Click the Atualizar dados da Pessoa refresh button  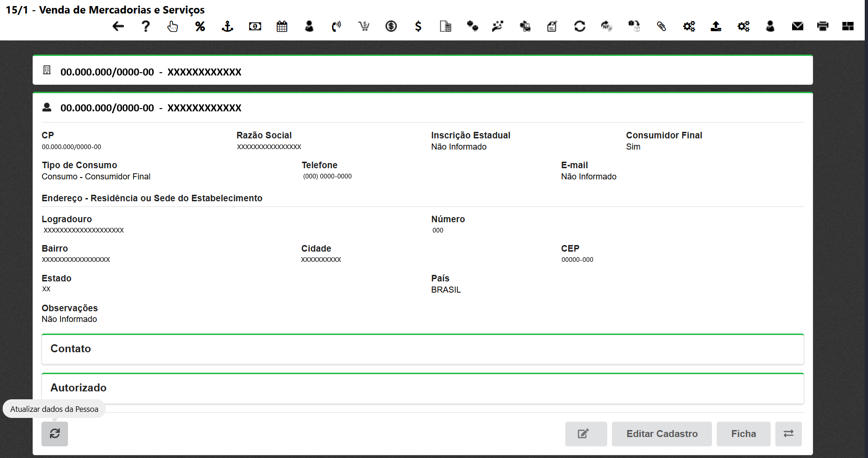coord(55,434)
